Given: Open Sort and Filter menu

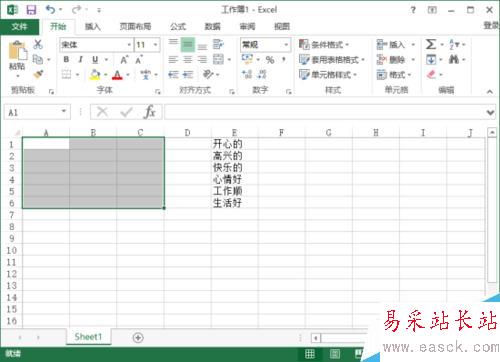Looking at the screenshot, I should pos(457,44).
